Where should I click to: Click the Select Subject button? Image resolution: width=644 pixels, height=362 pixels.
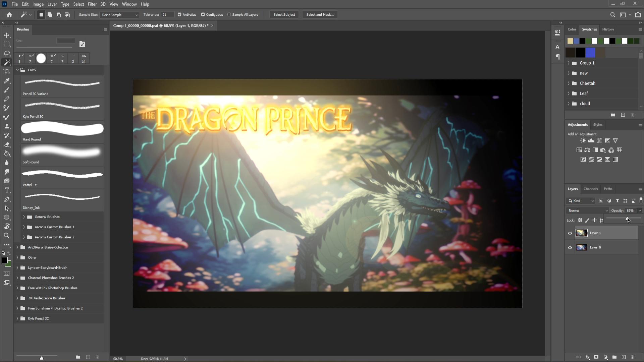(284, 15)
